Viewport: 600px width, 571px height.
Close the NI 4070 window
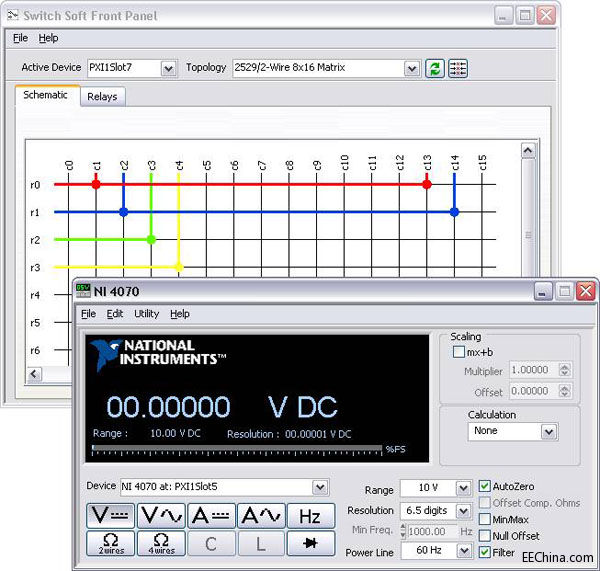coord(586,292)
